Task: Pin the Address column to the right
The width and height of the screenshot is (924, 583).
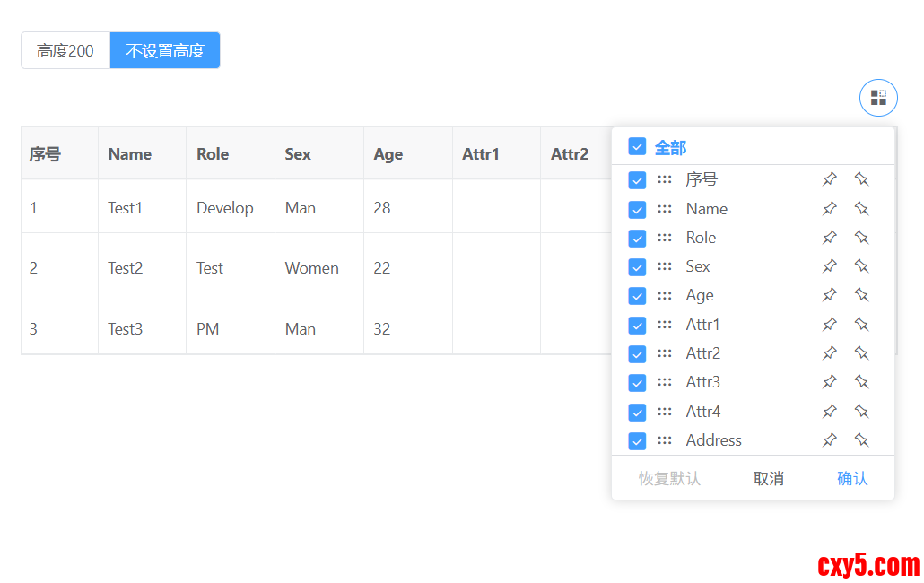Action: pos(861,440)
